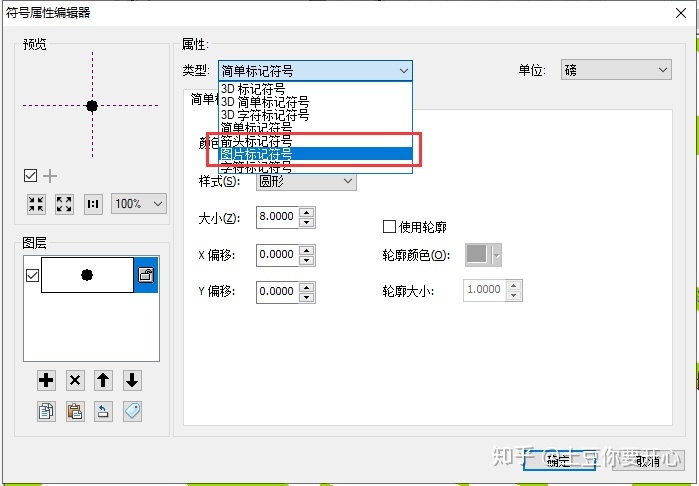Delete the selected symbol layer
Viewport: 699px width, 486px height.
click(x=75, y=380)
